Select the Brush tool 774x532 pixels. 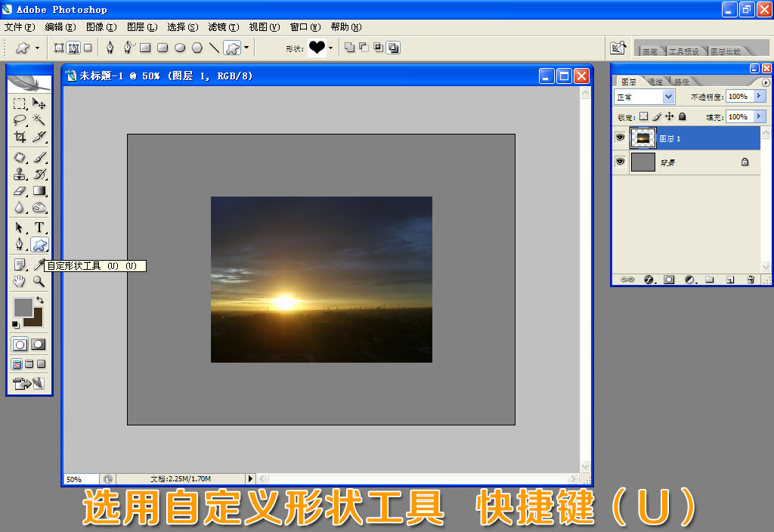39,157
